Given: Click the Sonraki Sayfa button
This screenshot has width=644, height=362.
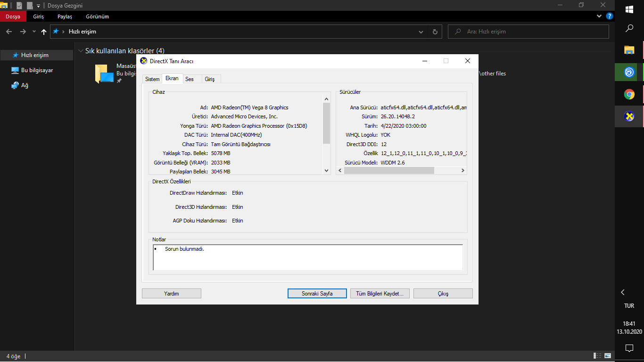Looking at the screenshot, I should tap(317, 293).
